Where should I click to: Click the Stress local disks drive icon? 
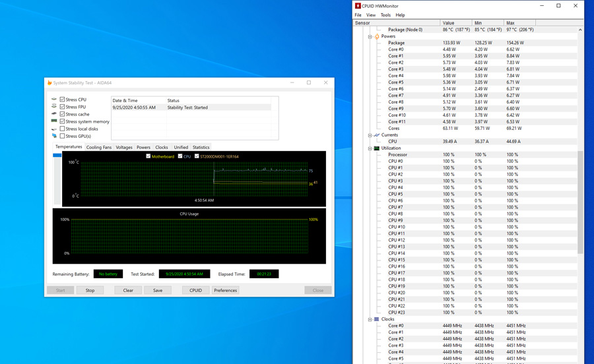coord(54,129)
